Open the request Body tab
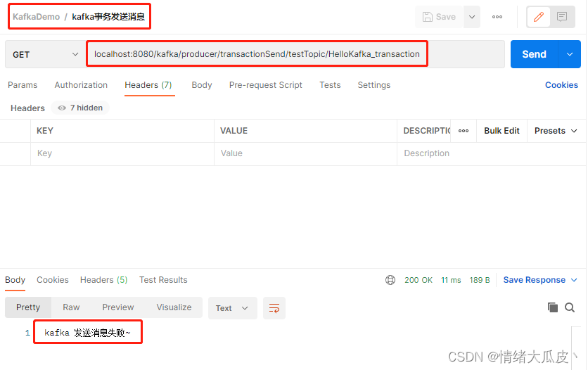 click(x=202, y=85)
